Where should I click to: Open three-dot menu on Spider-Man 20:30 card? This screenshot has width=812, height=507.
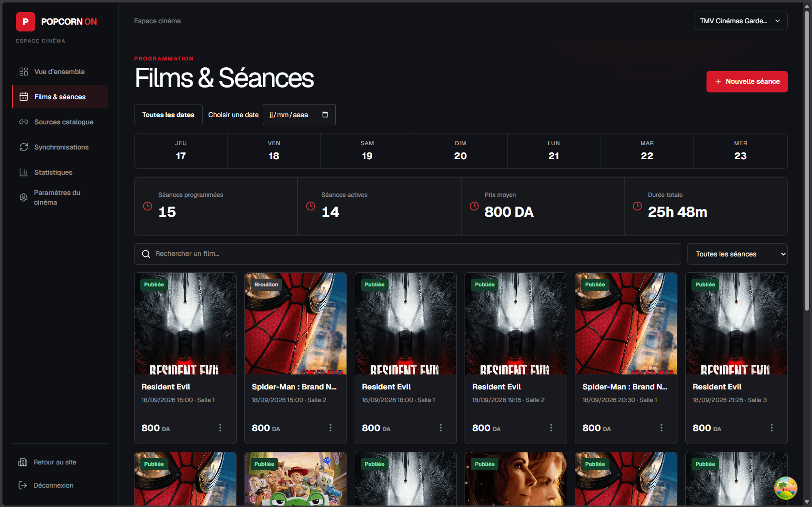[662, 428]
